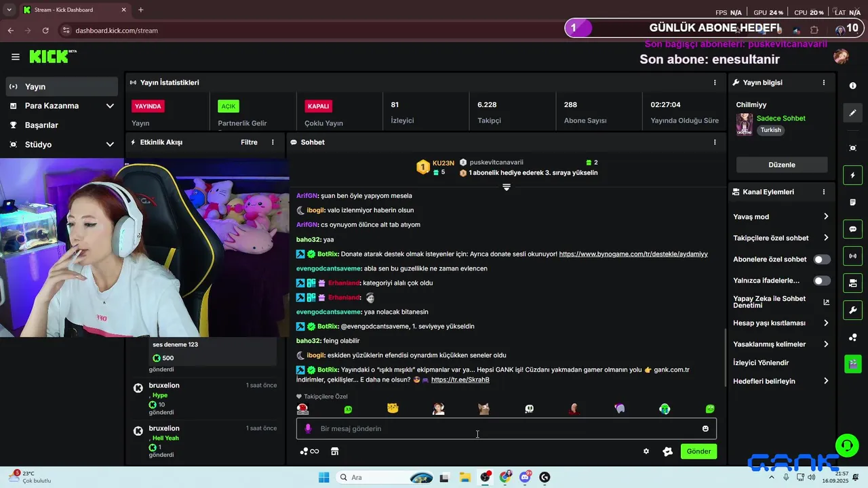Image resolution: width=868 pixels, height=488 pixels.
Task: Select Yayın in left sidebar
Action: [62, 87]
